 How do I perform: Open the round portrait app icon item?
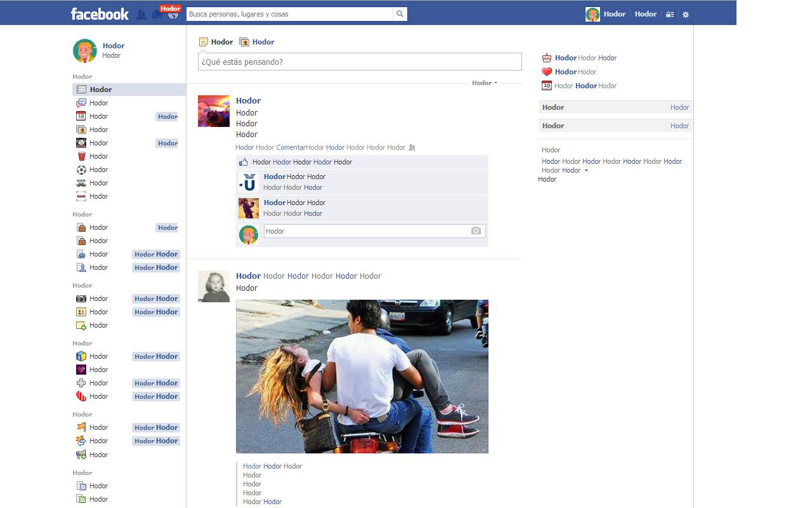click(81, 143)
